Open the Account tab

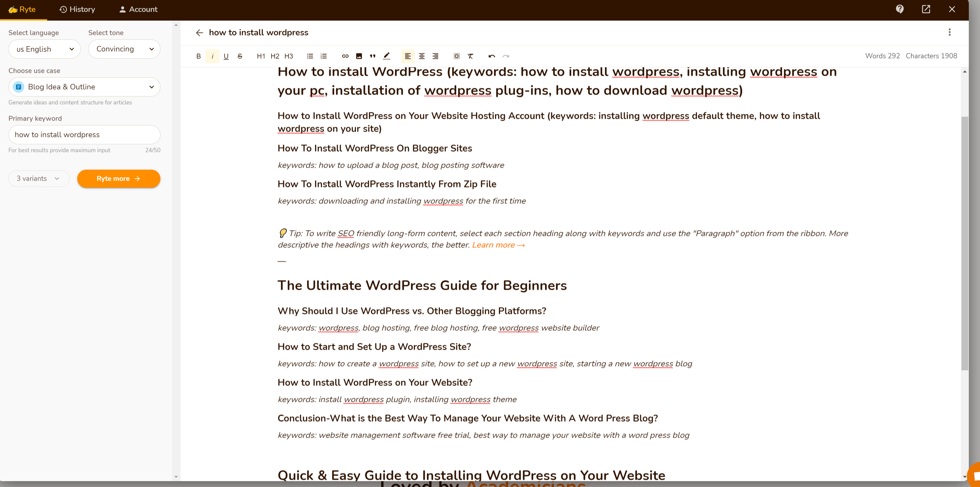[x=138, y=10]
